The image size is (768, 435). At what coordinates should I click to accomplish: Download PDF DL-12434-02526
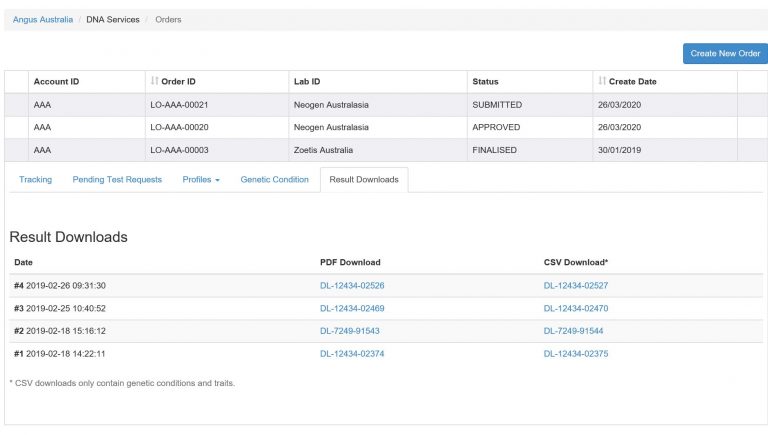click(x=352, y=286)
